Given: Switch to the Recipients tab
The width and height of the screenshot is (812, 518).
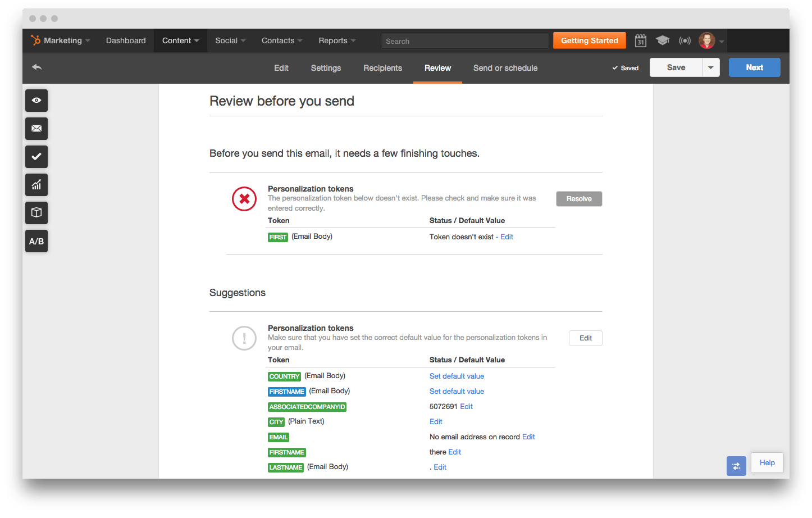Looking at the screenshot, I should coord(382,67).
